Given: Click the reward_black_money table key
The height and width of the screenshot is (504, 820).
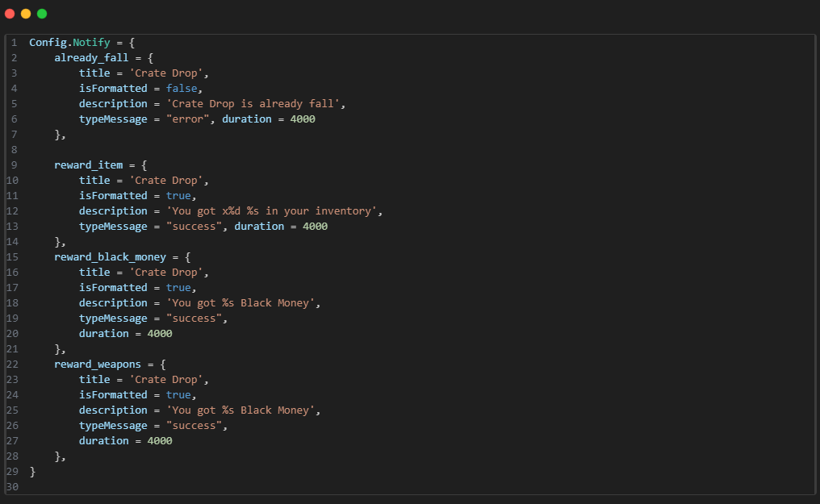Looking at the screenshot, I should coord(111,257).
